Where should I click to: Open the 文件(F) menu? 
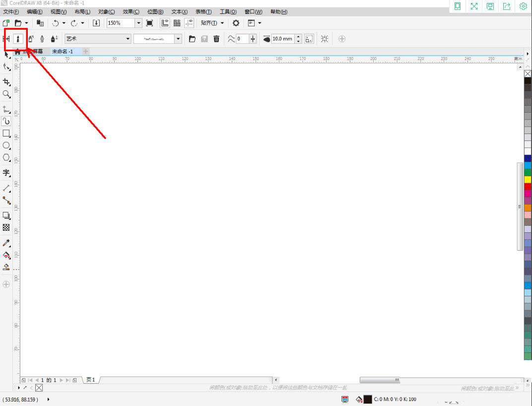[x=11, y=11]
